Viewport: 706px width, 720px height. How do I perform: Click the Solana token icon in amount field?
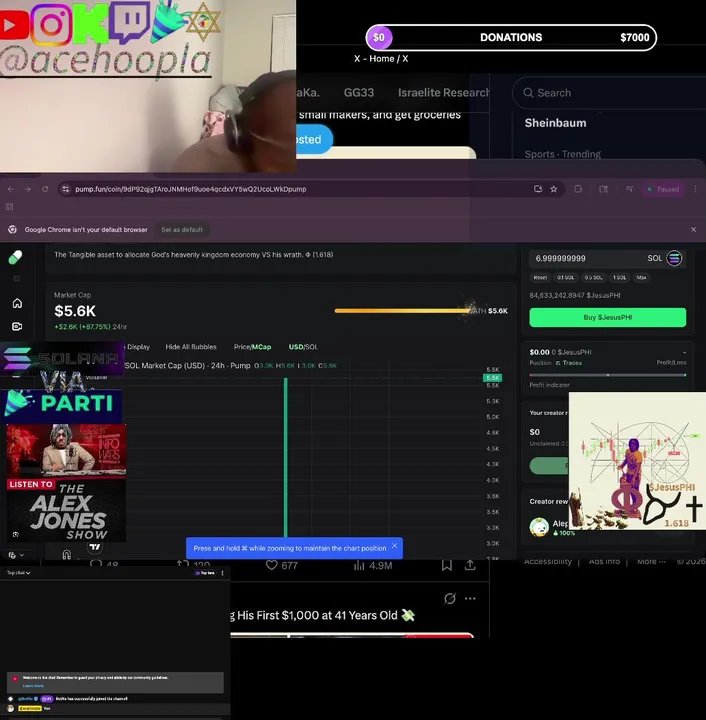[x=674, y=258]
